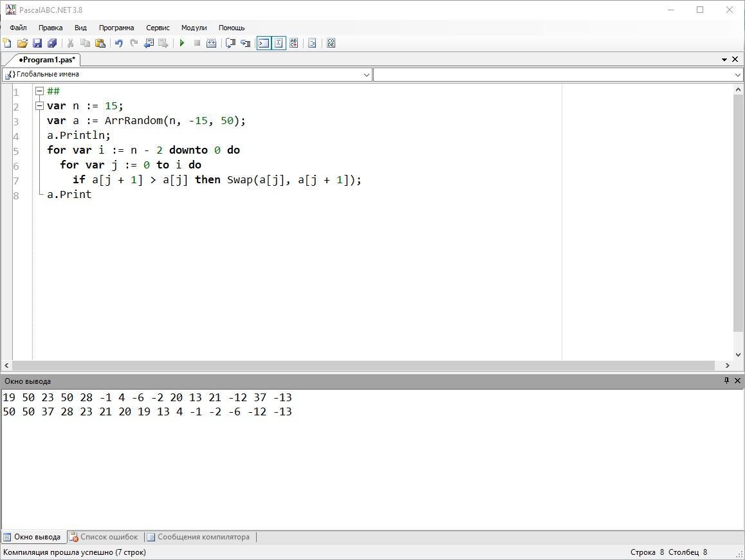Click the PascalABC.NET application icon in title bar

coord(10,10)
